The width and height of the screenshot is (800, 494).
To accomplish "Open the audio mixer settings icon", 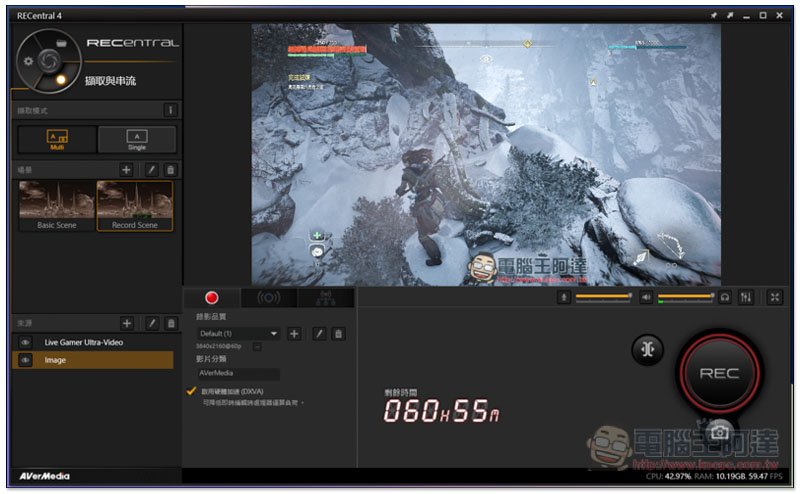I will 745,297.
